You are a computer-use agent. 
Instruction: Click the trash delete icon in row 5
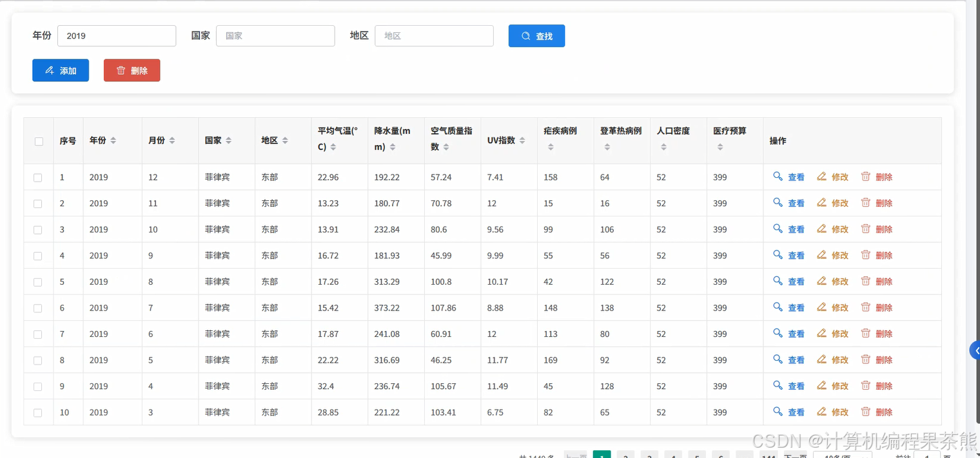(866, 281)
